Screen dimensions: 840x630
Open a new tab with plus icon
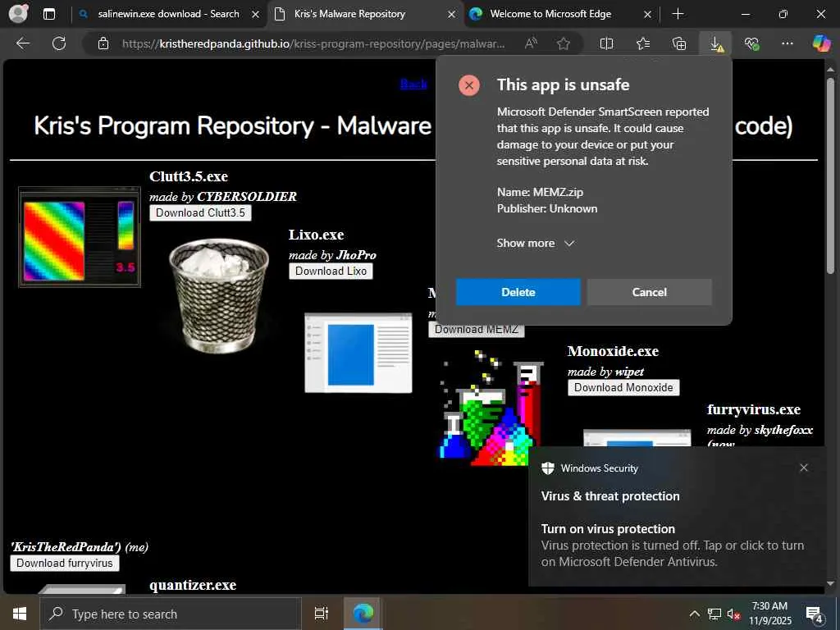[678, 14]
